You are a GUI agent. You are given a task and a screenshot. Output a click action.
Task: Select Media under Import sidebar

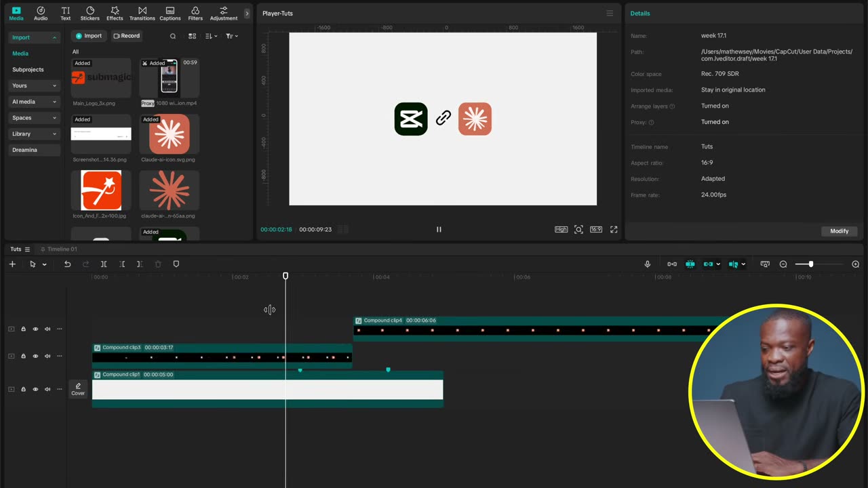click(x=20, y=54)
